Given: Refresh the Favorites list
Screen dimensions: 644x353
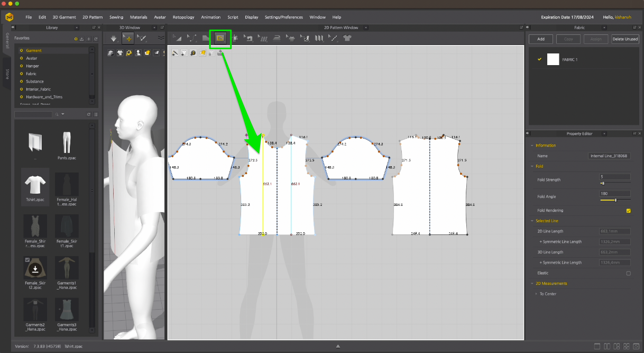Looking at the screenshot, I should (x=96, y=39).
